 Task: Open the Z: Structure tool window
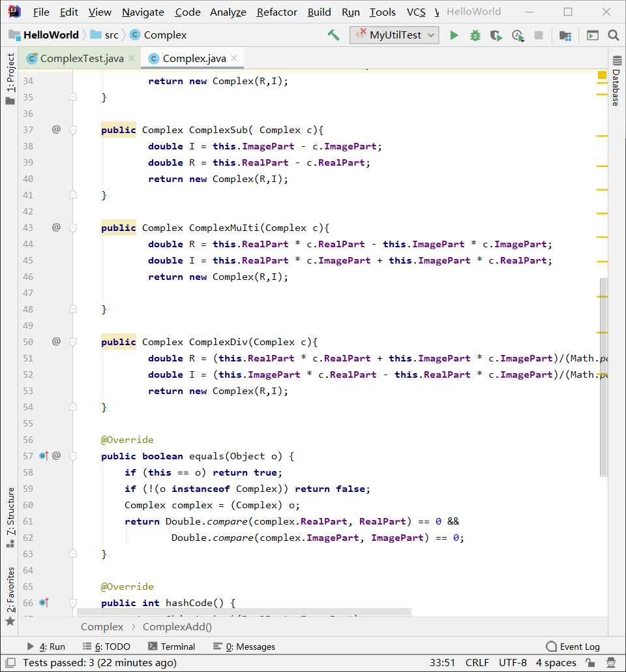click(10, 517)
